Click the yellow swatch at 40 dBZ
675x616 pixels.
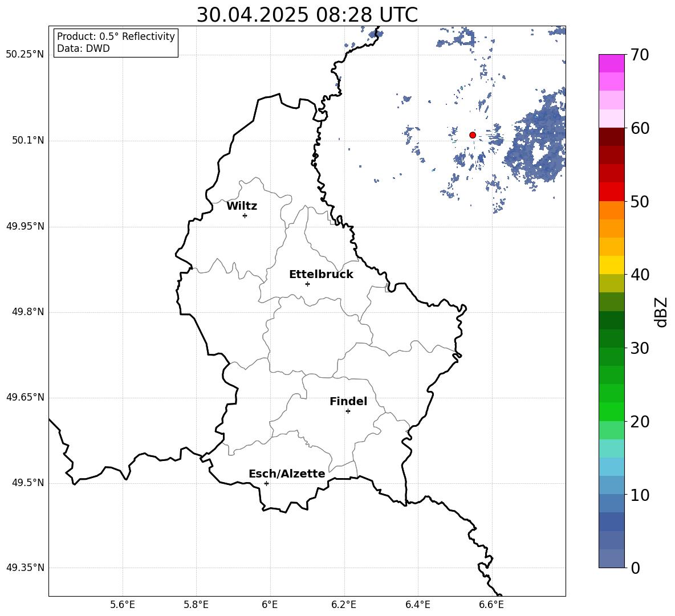611,265
